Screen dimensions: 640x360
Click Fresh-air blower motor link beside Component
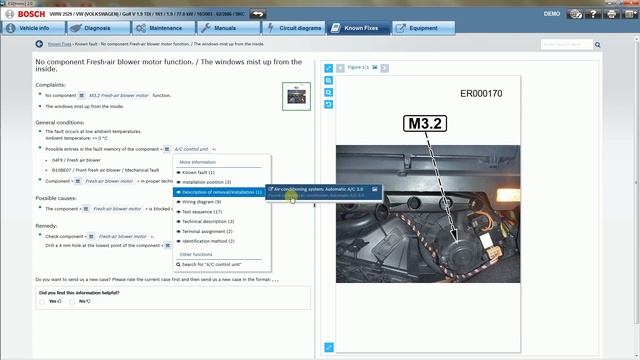pos(109,181)
